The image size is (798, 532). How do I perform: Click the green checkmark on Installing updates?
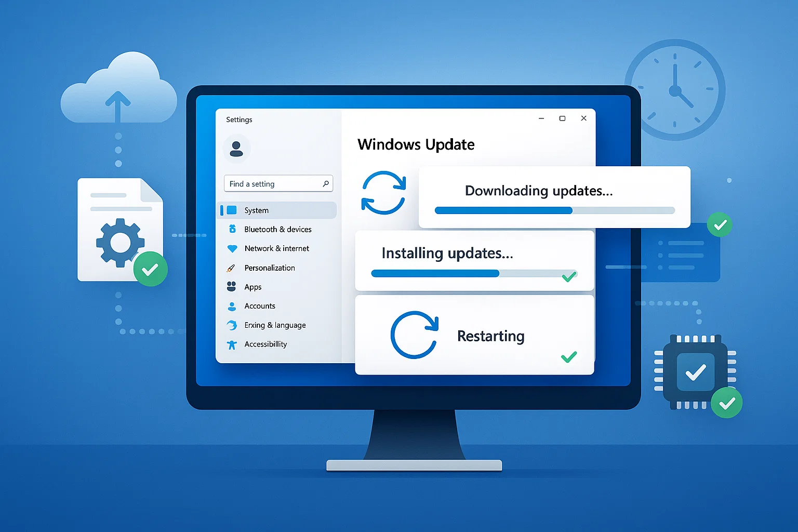tap(568, 276)
